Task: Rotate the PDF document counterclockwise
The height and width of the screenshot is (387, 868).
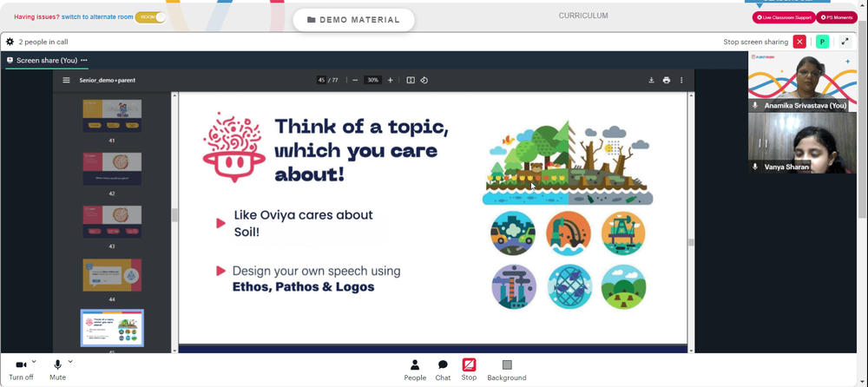Action: pyautogui.click(x=424, y=81)
